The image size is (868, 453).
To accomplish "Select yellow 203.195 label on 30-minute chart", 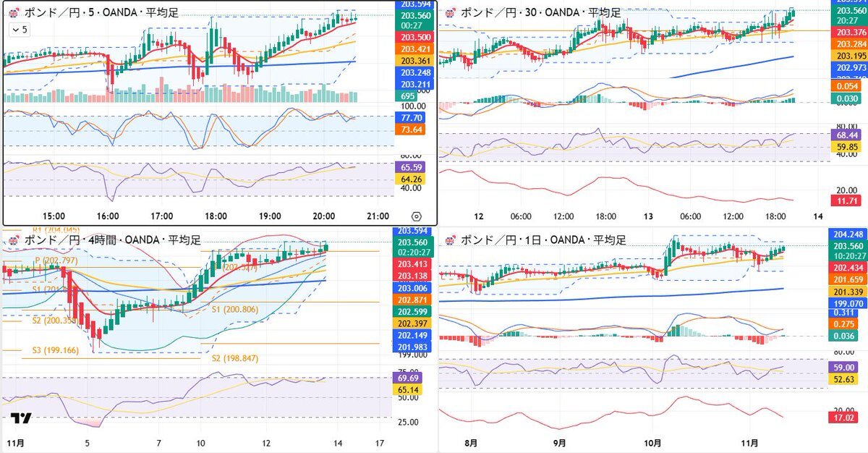I will click(x=849, y=56).
